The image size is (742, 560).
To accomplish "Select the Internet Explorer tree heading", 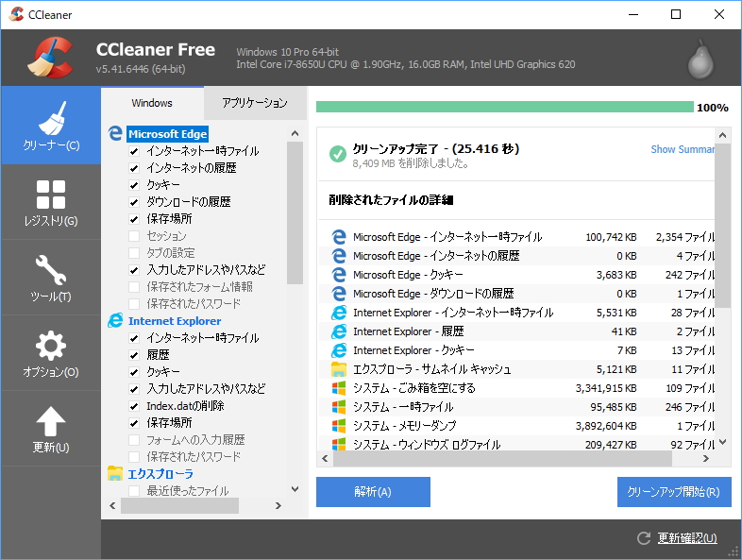I will click(175, 321).
